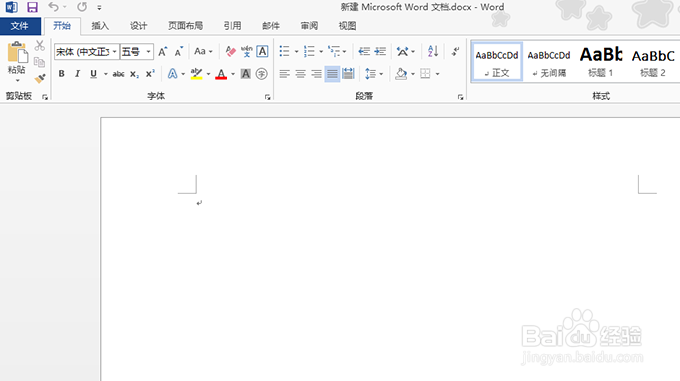Viewport: 680px width, 381px height.
Task: Switch to the 邮件 (Mailings) tab
Action: pos(271,26)
